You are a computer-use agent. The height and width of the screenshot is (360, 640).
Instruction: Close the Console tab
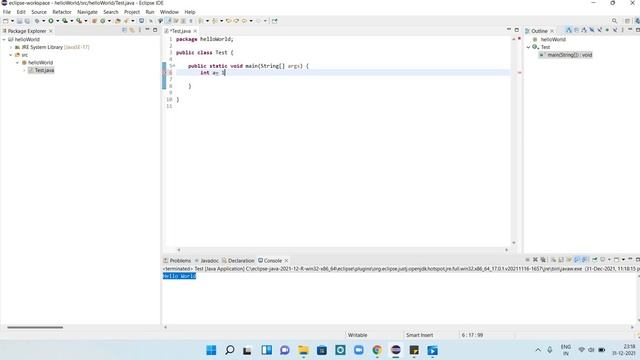[x=286, y=260]
